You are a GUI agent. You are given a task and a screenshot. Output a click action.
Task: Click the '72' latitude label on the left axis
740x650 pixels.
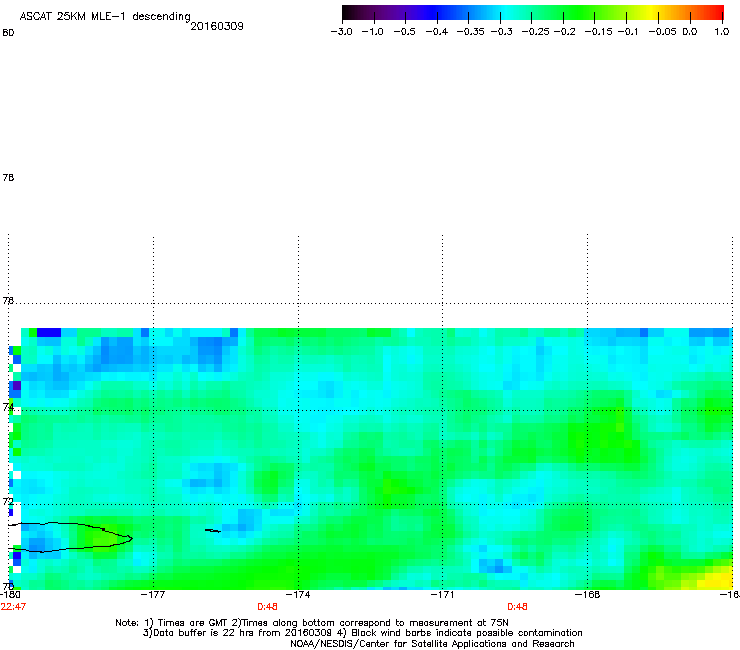pos(8,501)
